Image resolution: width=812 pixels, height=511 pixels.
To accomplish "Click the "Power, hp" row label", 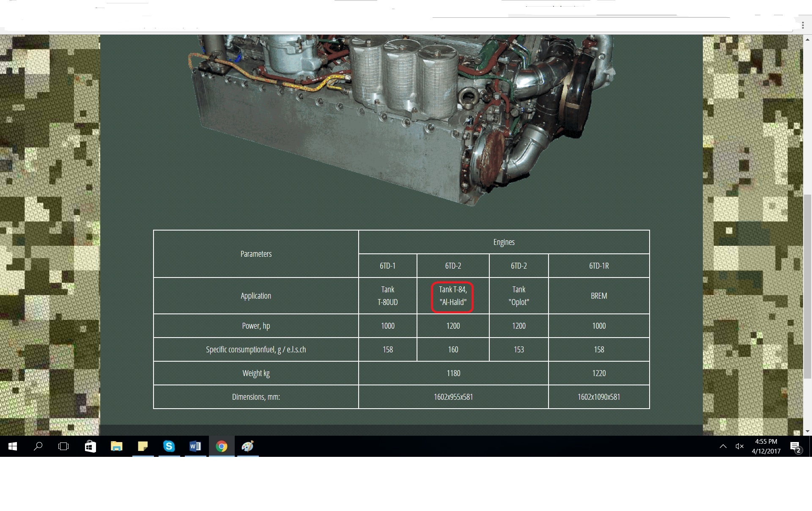I will 256,326.
